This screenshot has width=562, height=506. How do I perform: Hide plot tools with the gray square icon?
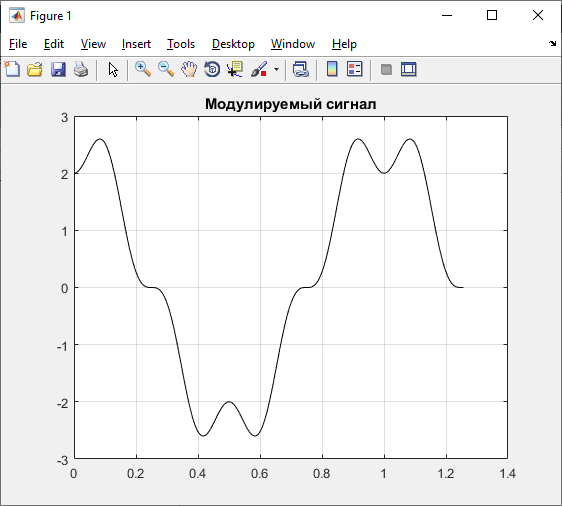pos(386,69)
